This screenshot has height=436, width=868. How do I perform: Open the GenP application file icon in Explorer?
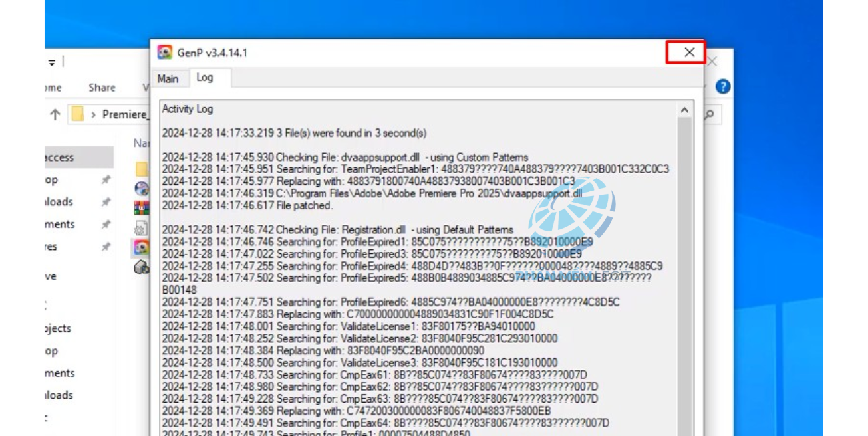coord(142,248)
